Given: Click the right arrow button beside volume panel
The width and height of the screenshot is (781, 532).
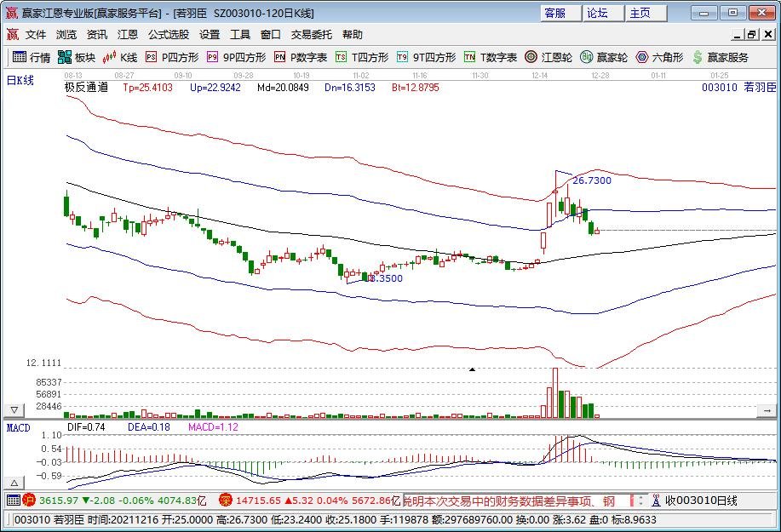Looking at the screenshot, I should pyautogui.click(x=766, y=410).
